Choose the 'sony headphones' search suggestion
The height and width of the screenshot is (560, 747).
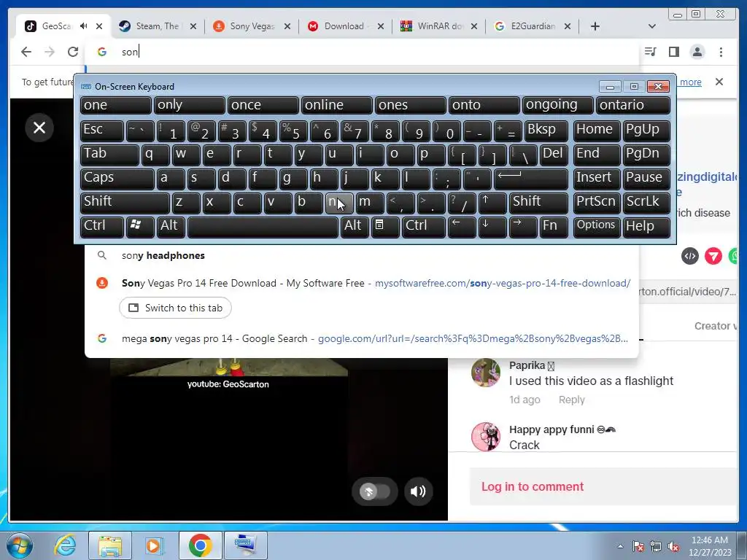pos(361,255)
